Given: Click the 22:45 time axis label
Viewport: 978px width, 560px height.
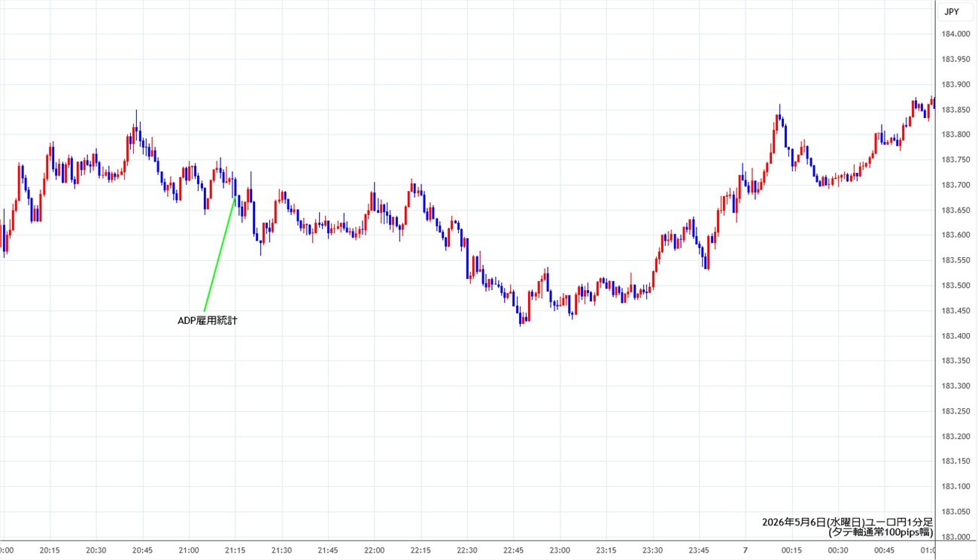Looking at the screenshot, I should click(513, 550).
